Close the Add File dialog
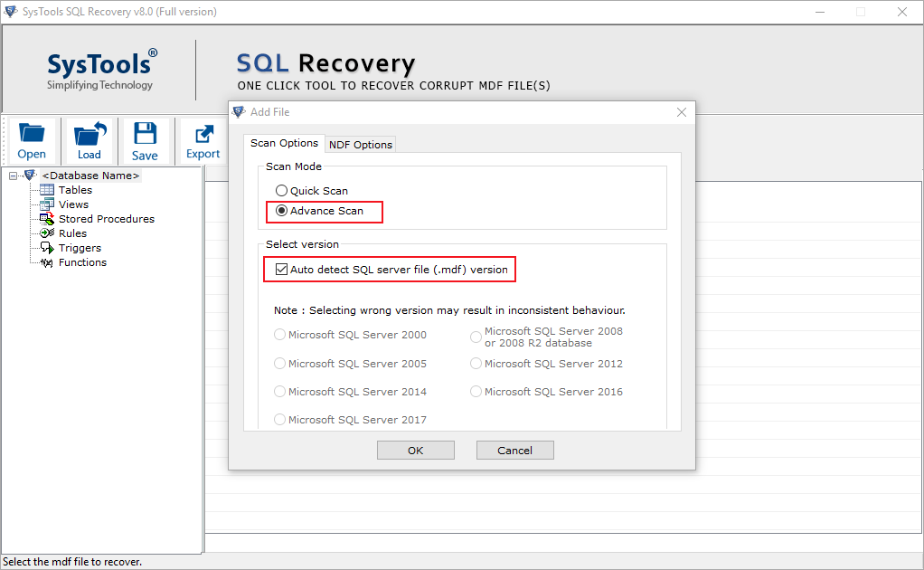 point(681,112)
